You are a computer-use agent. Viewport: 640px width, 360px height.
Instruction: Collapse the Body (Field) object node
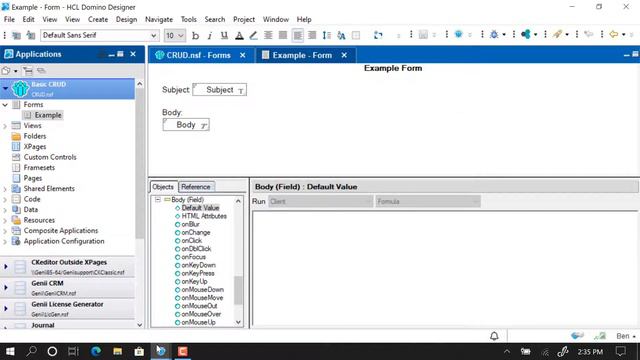click(x=158, y=200)
